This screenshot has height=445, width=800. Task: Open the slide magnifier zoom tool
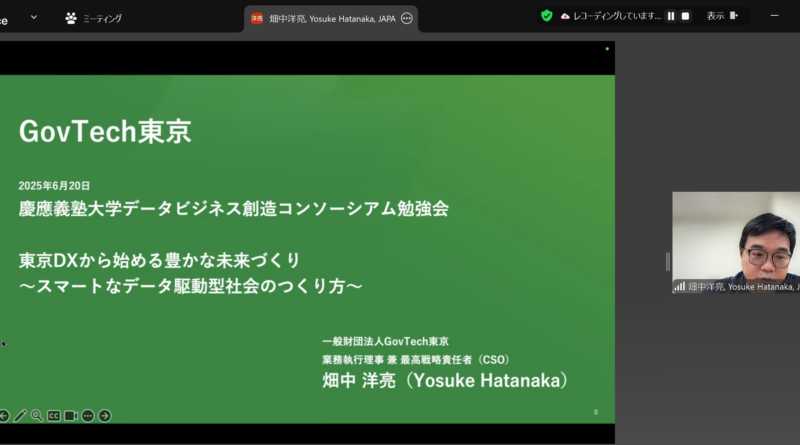tap(37, 416)
